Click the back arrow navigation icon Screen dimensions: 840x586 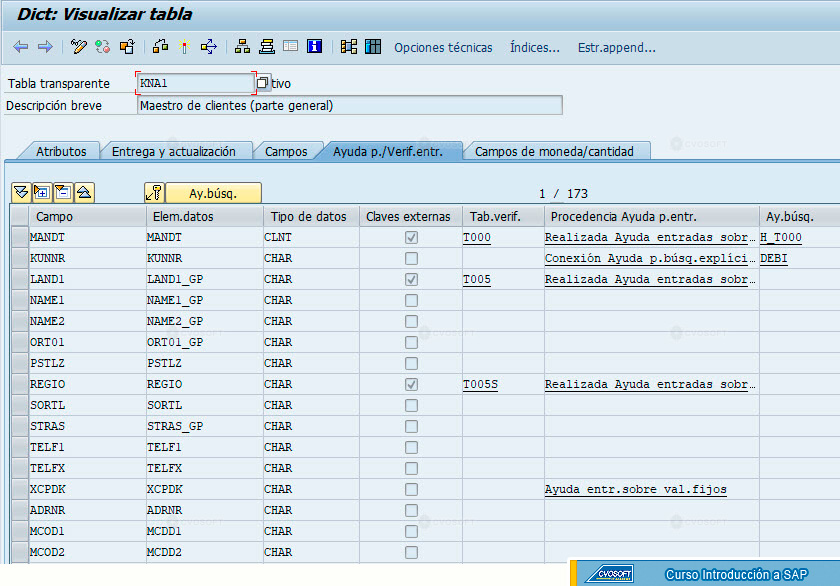(x=20, y=47)
